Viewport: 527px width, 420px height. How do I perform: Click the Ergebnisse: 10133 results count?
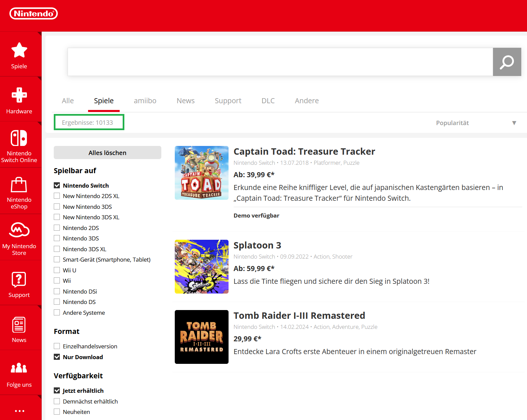(x=87, y=122)
